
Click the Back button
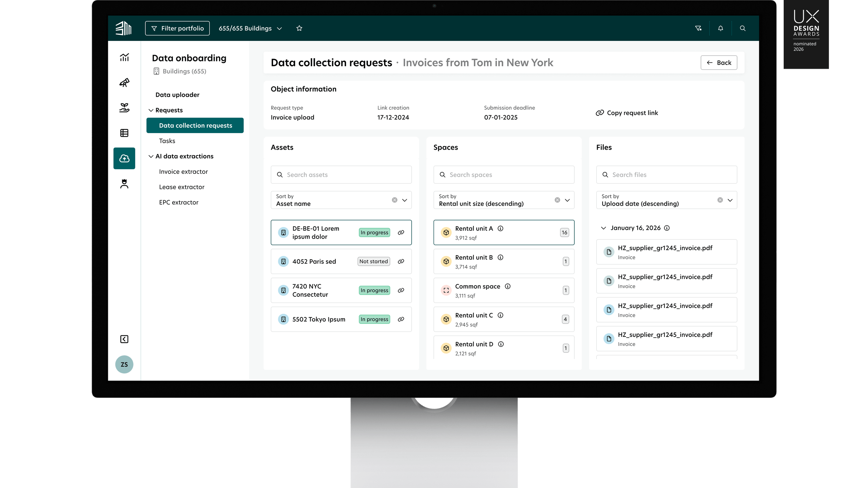pos(719,63)
